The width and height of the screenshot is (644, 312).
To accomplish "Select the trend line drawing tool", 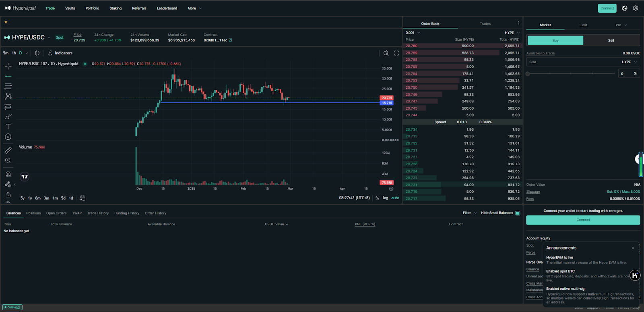I will pos(8,76).
